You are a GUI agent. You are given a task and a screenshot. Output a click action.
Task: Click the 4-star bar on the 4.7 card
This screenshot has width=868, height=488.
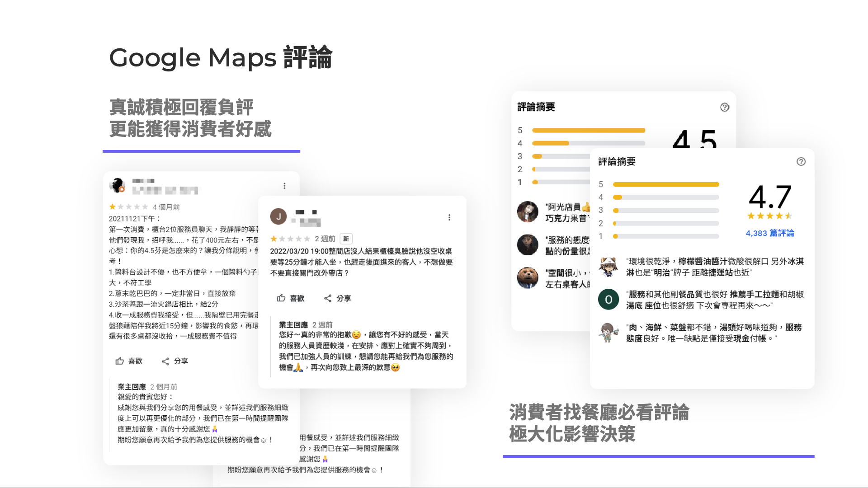pos(666,197)
